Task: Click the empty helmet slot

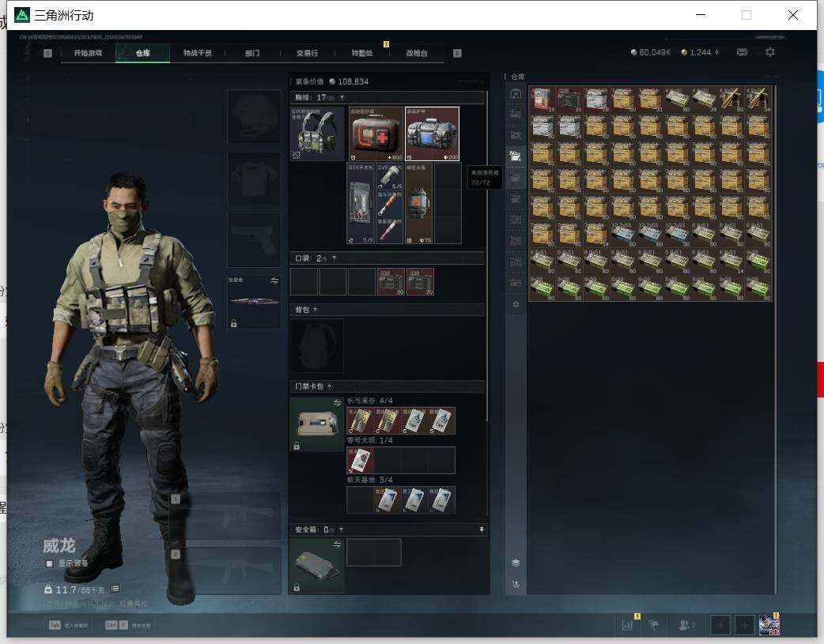Action: click(254, 116)
